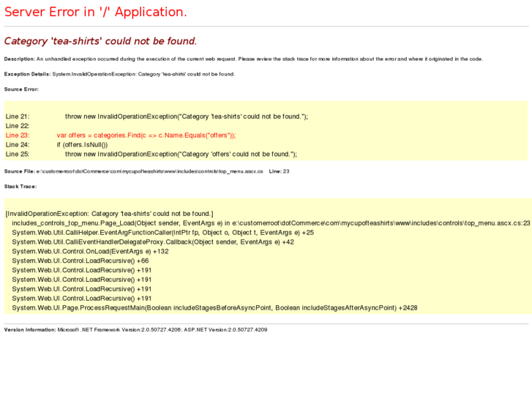This screenshot has height=399, width=532.
Task: Click the 'ASP.NET Version:2.0.50727.4209' text
Action: tap(225, 329)
